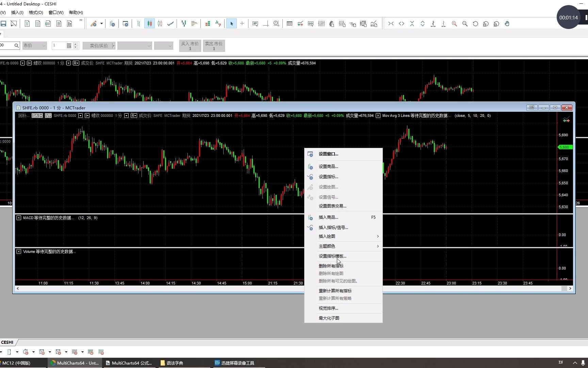
Task: Choose 最大化子图 from context menu
Action: (x=343, y=318)
